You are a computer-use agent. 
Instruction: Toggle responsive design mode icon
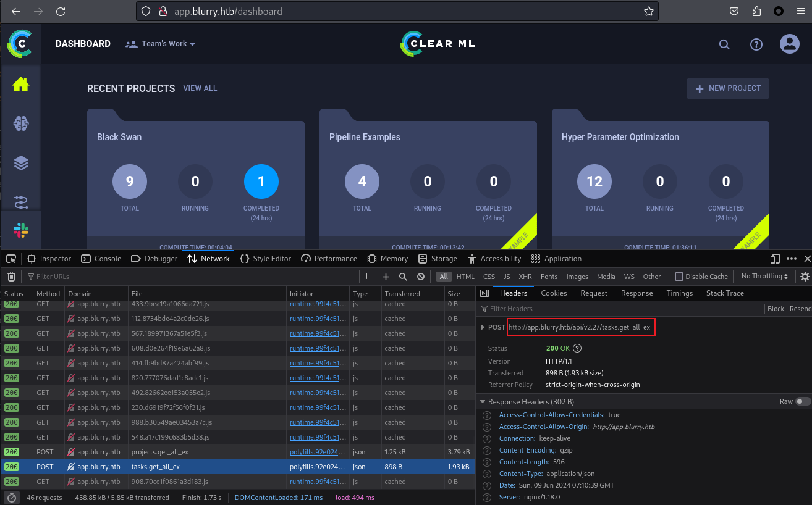pyautogui.click(x=775, y=259)
